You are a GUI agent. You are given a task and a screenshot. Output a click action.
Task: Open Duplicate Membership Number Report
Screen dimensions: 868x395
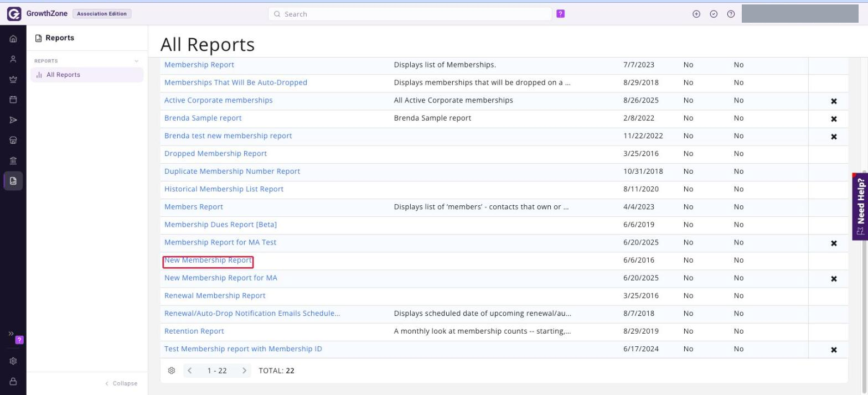(232, 171)
